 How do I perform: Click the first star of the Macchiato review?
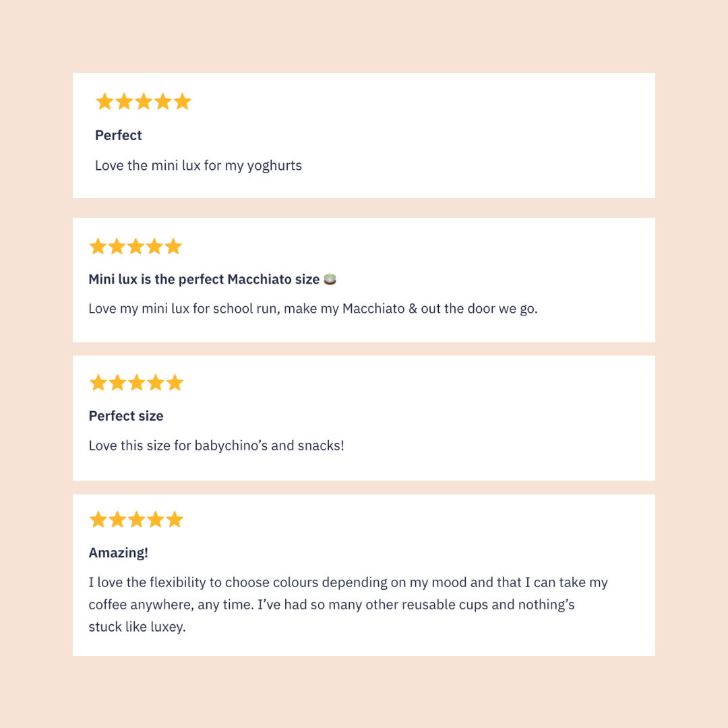click(98, 247)
